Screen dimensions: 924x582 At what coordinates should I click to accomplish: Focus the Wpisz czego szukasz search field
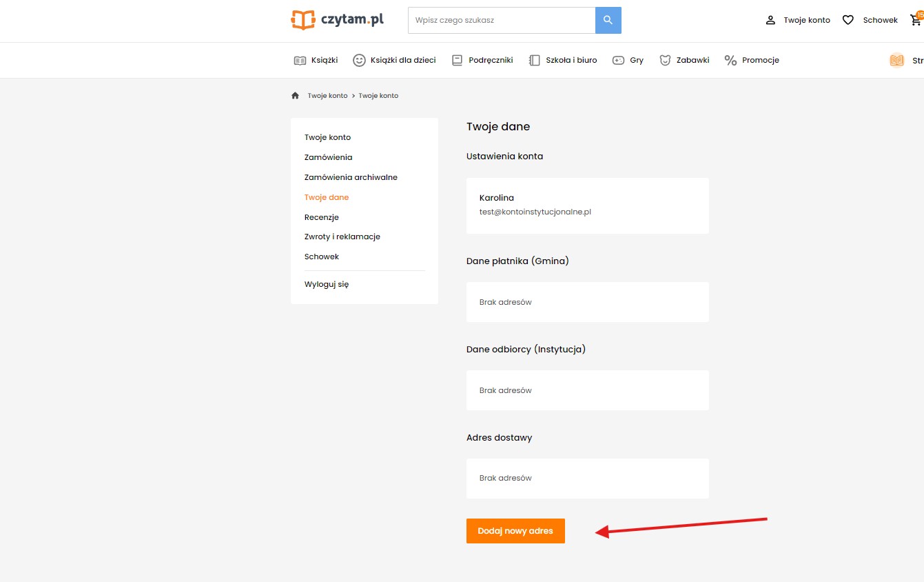[x=502, y=21]
